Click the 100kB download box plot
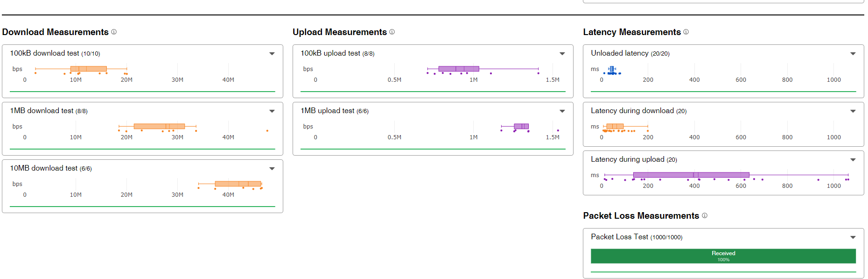868x279 pixels. coord(89,69)
